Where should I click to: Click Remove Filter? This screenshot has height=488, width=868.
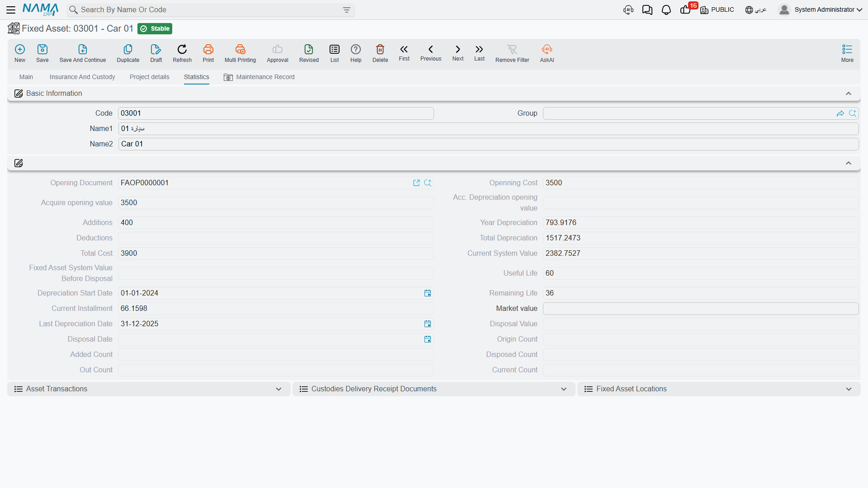point(512,53)
